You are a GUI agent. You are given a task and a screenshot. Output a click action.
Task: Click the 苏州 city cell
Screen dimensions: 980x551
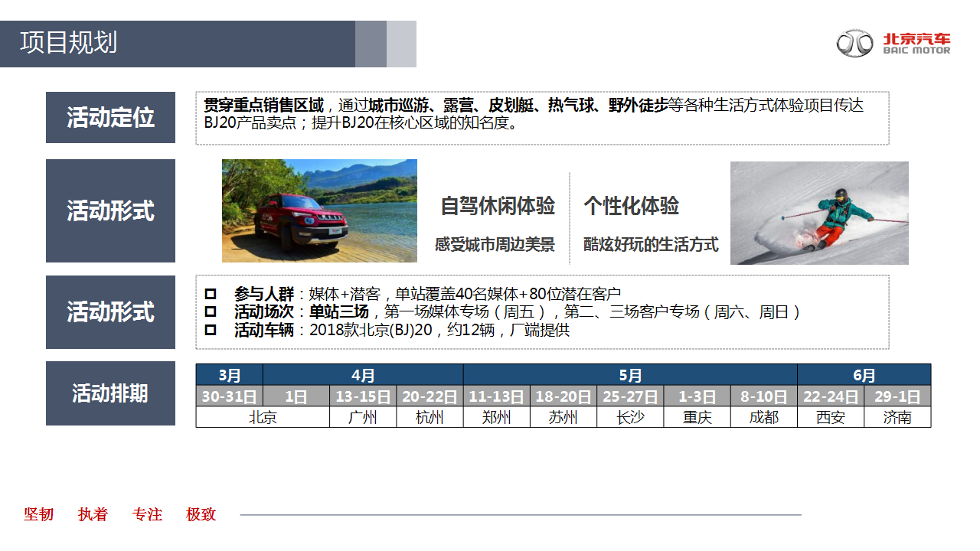pos(563,417)
